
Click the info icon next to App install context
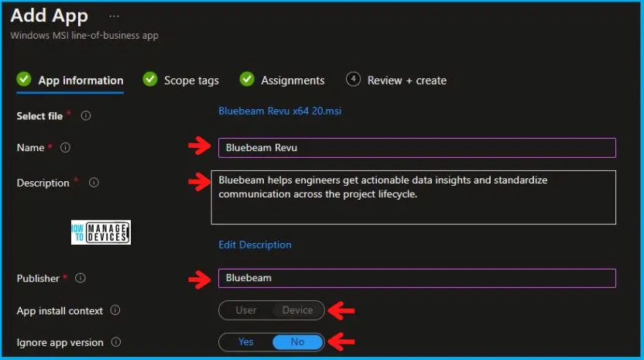coord(115,310)
